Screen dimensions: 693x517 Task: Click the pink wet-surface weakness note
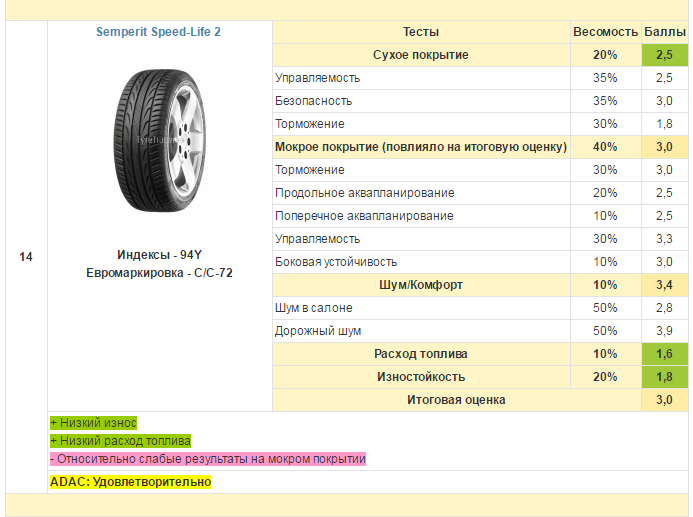pos(208,459)
